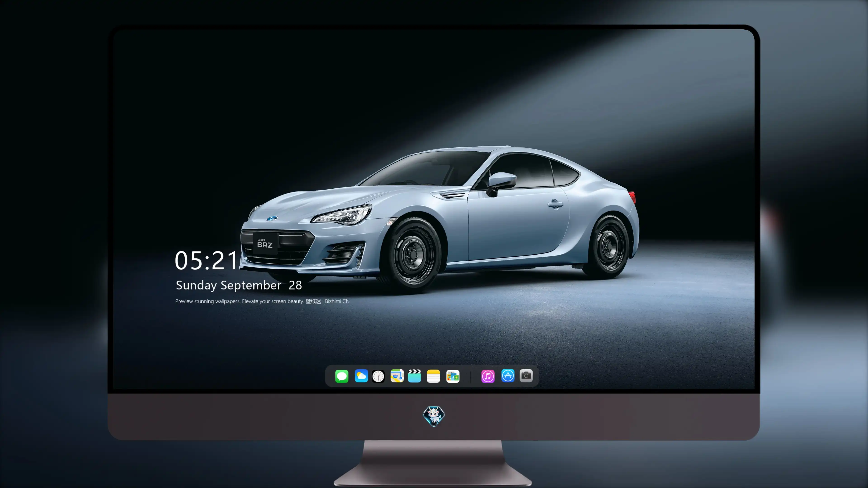Click the blue Subaru emblem on hood
This screenshot has width=868, height=488.
(x=272, y=218)
